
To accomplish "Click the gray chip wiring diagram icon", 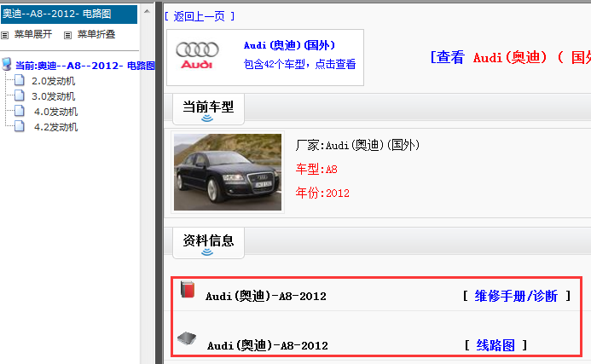I will pyautogui.click(x=187, y=338).
